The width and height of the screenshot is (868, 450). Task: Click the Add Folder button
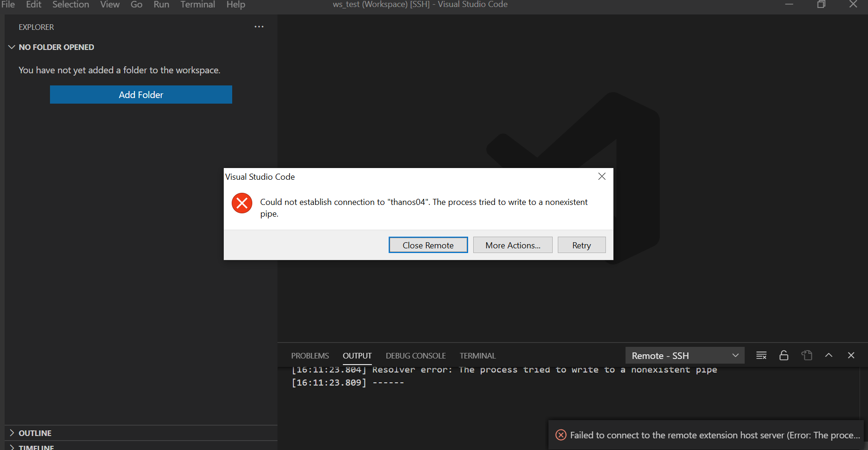[141, 94]
